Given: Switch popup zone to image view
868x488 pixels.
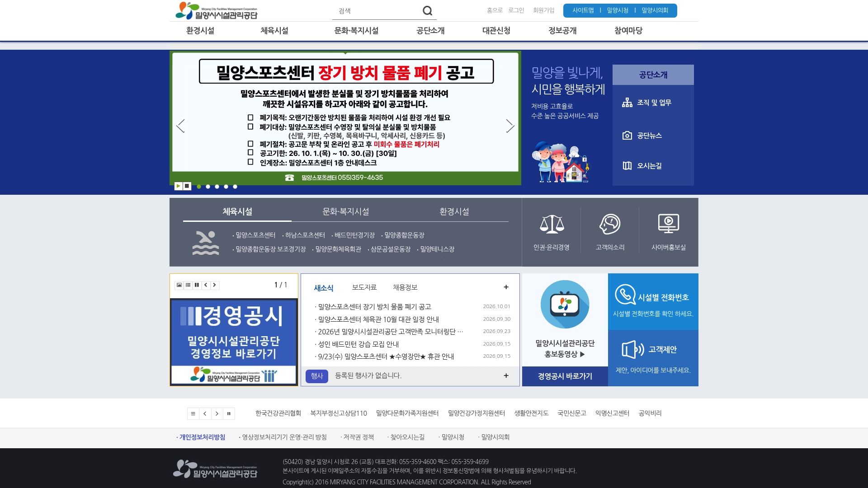Looking at the screenshot, I should (x=179, y=285).
